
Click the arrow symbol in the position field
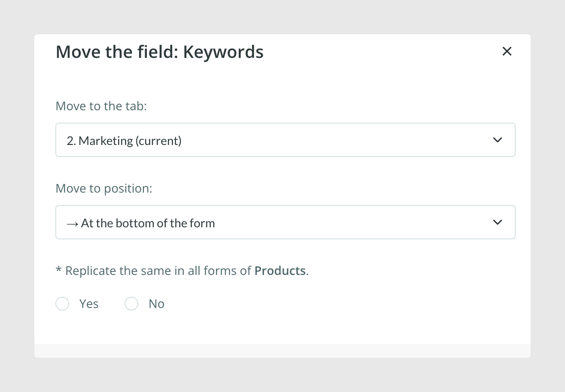[x=73, y=223]
